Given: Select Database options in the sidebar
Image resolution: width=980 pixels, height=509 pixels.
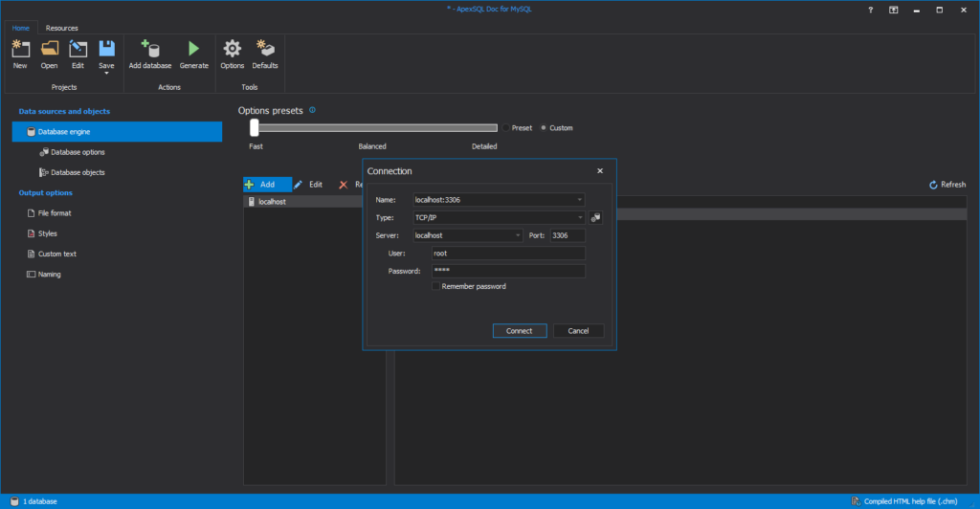Looking at the screenshot, I should [x=78, y=152].
